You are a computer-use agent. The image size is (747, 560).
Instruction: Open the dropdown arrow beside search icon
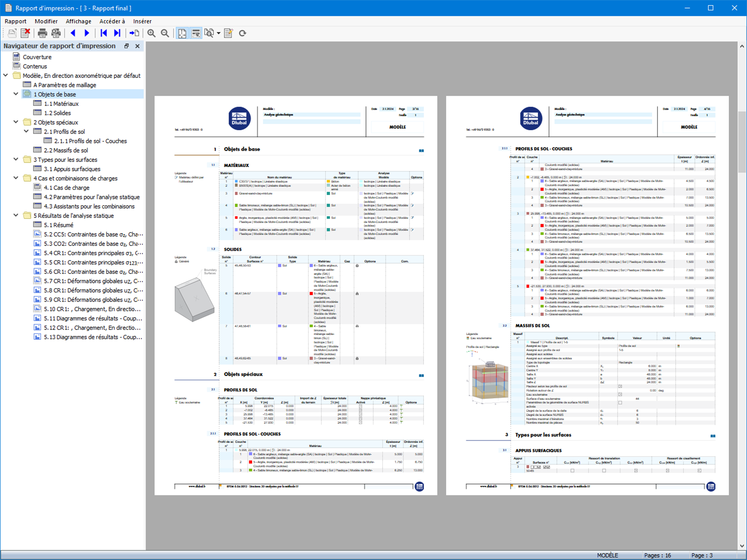click(x=218, y=34)
